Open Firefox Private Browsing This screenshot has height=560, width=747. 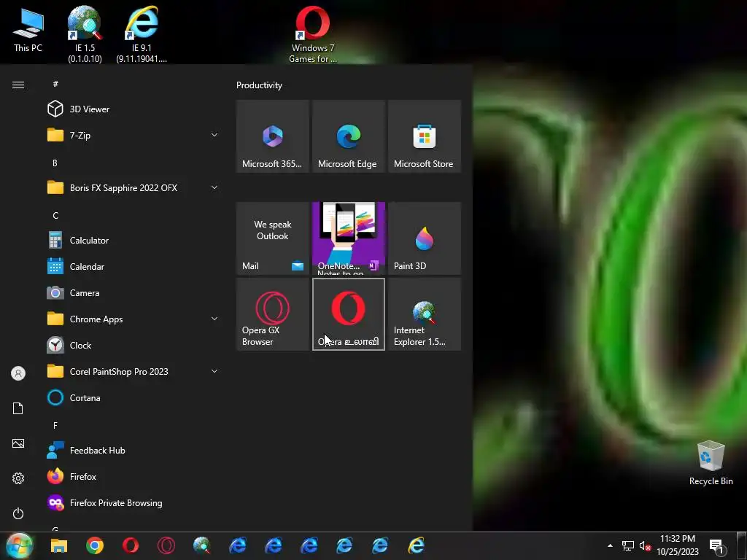click(133, 503)
